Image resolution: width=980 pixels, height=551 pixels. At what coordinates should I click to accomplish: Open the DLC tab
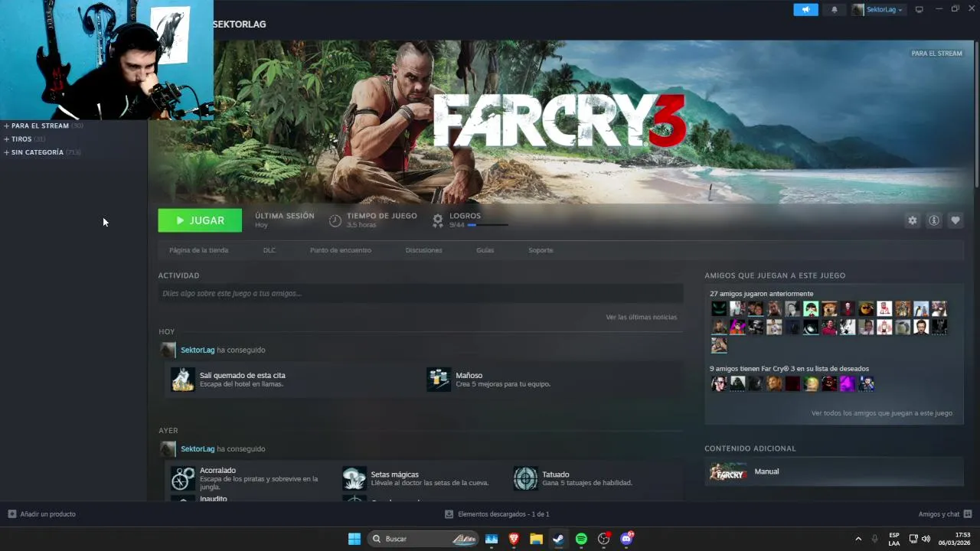click(269, 250)
